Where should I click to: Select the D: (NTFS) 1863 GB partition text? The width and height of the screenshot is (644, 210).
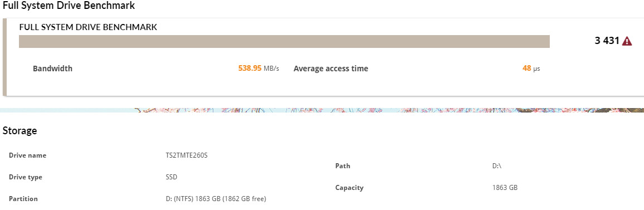pos(213,199)
